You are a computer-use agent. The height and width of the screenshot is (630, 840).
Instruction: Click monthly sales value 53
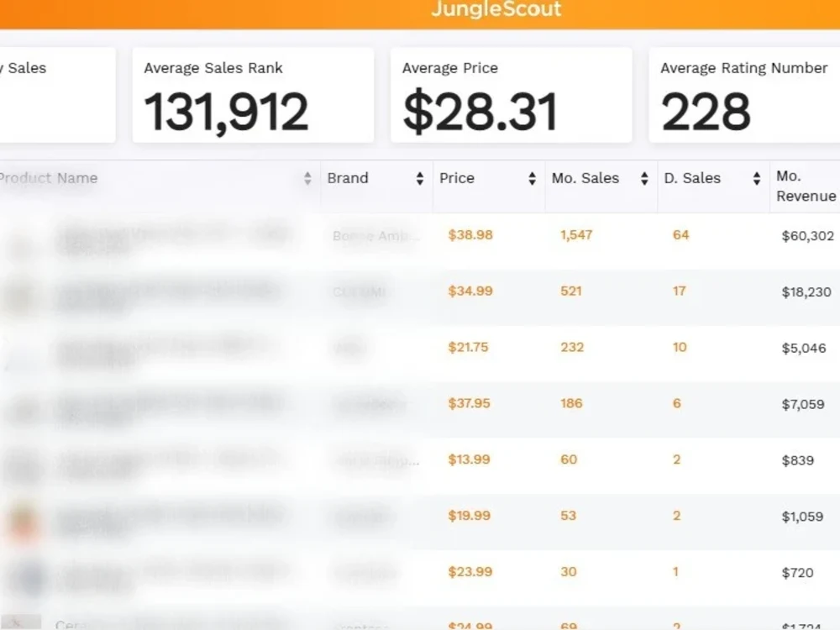(x=569, y=516)
